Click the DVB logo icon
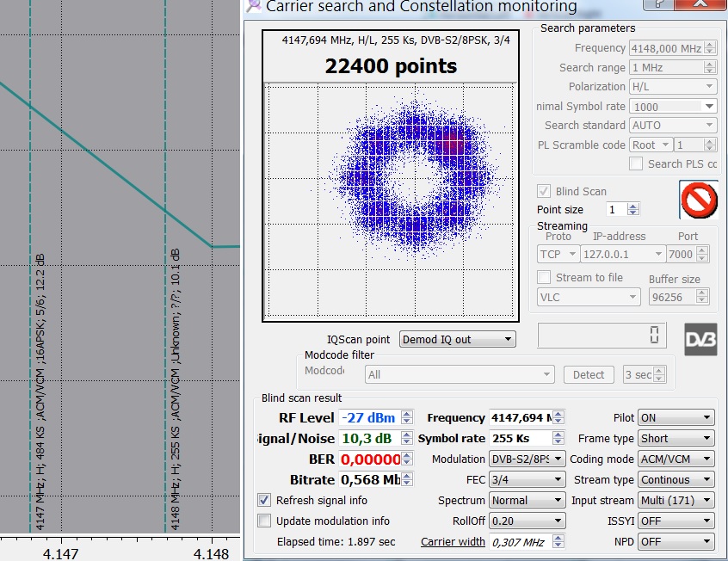 [700, 340]
